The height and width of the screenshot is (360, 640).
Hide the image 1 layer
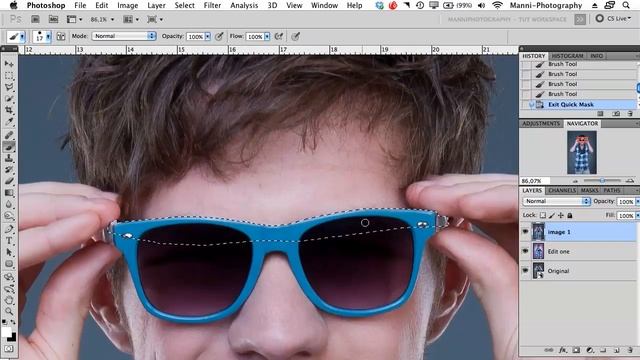click(525, 232)
